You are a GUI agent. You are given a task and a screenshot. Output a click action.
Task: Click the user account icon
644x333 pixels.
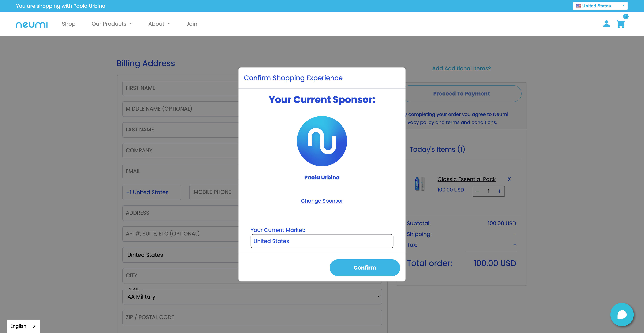[606, 24]
